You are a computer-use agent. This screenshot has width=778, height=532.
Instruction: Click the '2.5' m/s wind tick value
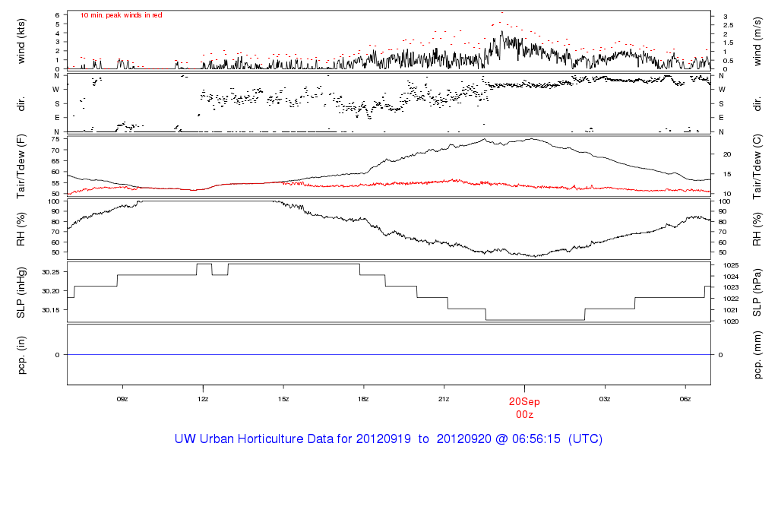pyautogui.click(x=728, y=25)
